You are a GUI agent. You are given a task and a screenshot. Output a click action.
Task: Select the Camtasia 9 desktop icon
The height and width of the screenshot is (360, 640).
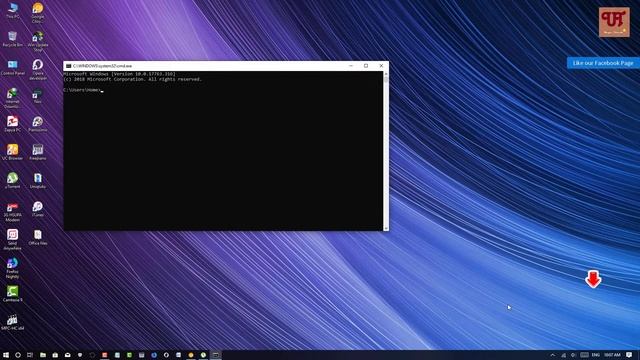(x=13, y=293)
